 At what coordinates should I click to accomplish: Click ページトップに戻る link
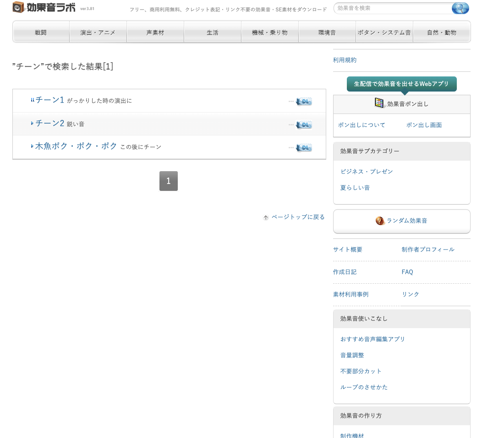(x=298, y=217)
